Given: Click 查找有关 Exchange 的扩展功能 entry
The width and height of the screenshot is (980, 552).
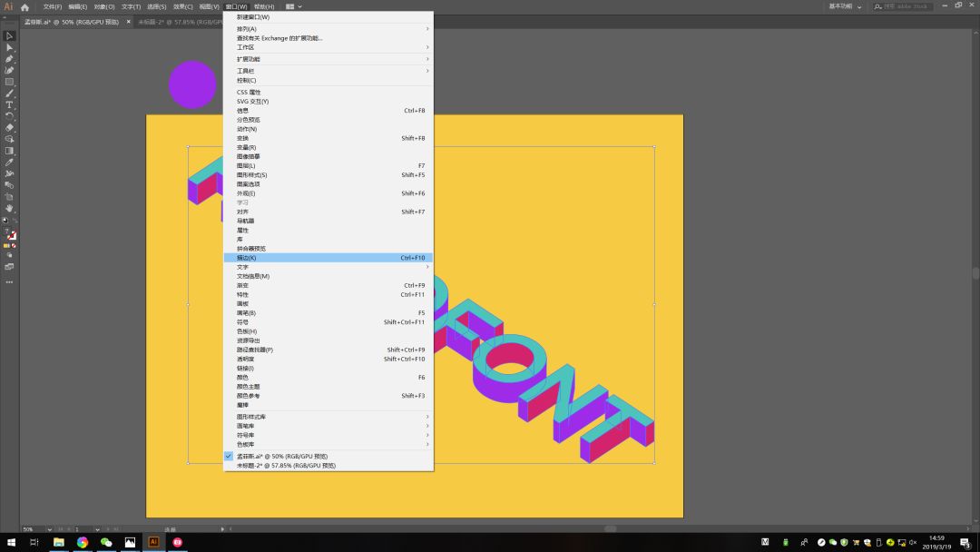Looking at the screenshot, I should click(279, 38).
